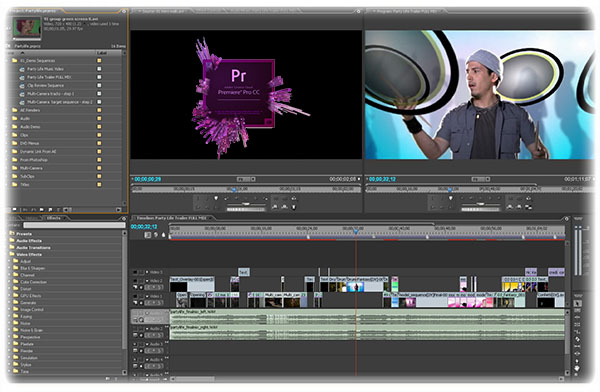Click the Program monitor playhead on time ruler
600x392 pixels.
pos(450,189)
